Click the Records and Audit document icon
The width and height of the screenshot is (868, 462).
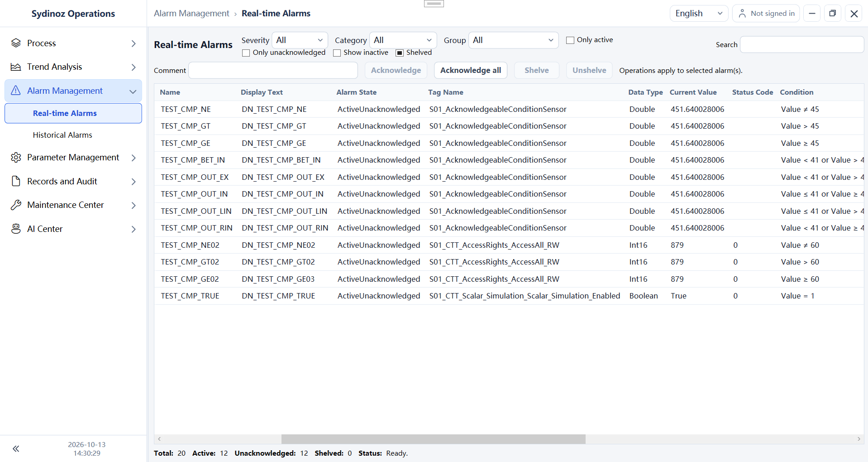tap(16, 181)
